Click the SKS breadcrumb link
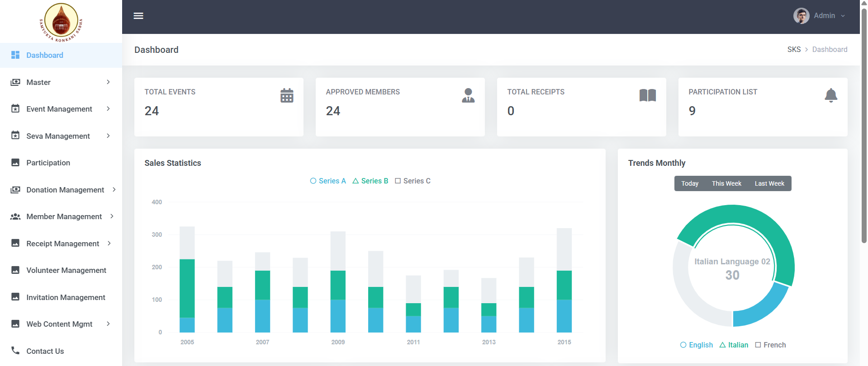Screen dimensions: 868x366 click(793, 49)
